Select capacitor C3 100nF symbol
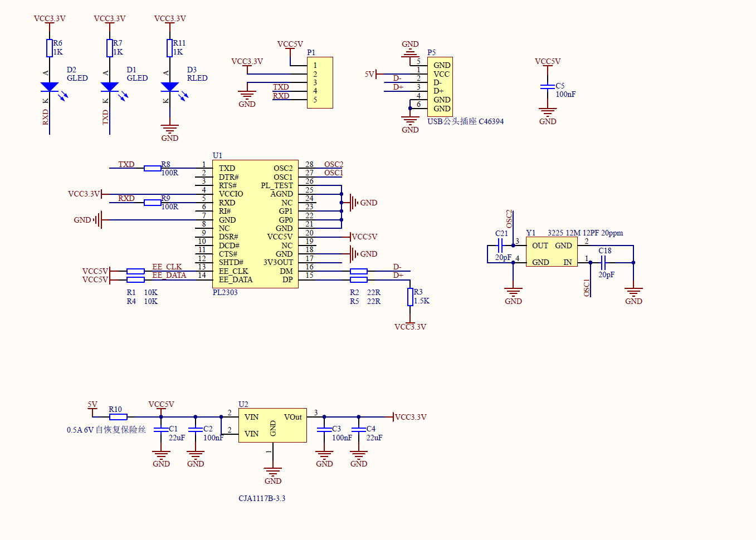Screen dimensions: 756x540 pos(324,429)
